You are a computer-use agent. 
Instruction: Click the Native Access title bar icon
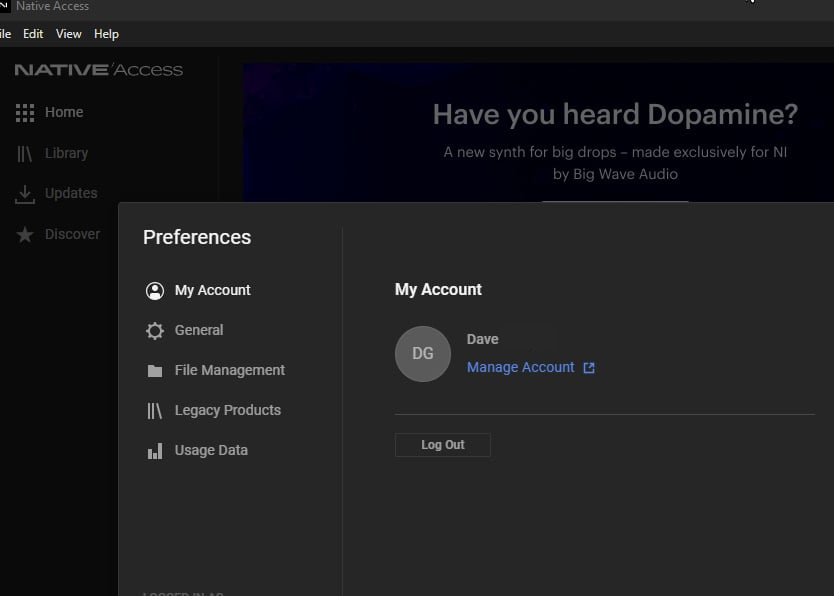[x=4, y=6]
